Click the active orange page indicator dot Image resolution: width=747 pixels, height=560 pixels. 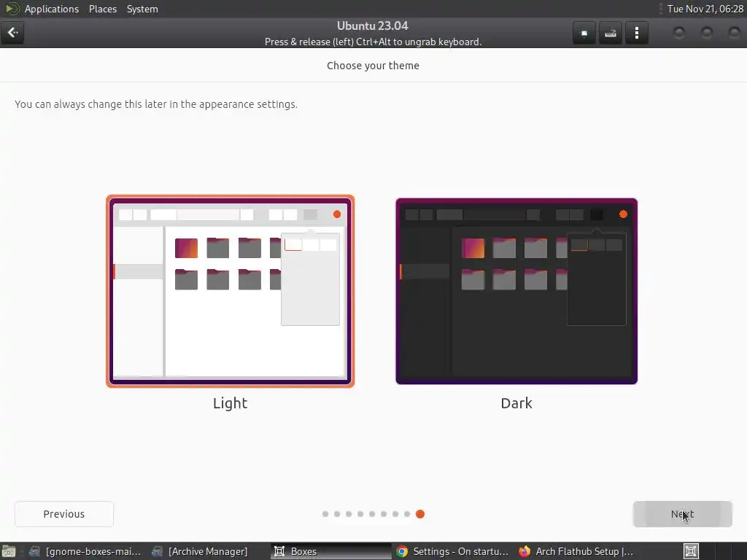[420, 514]
